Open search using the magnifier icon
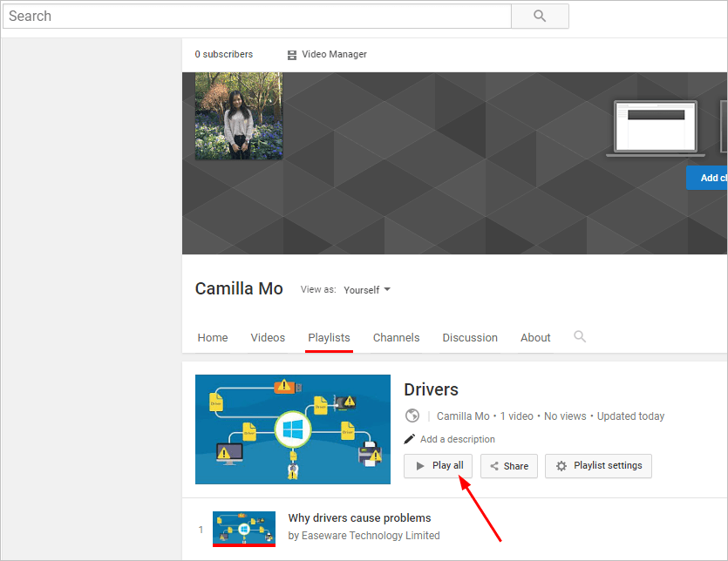 pyautogui.click(x=540, y=16)
